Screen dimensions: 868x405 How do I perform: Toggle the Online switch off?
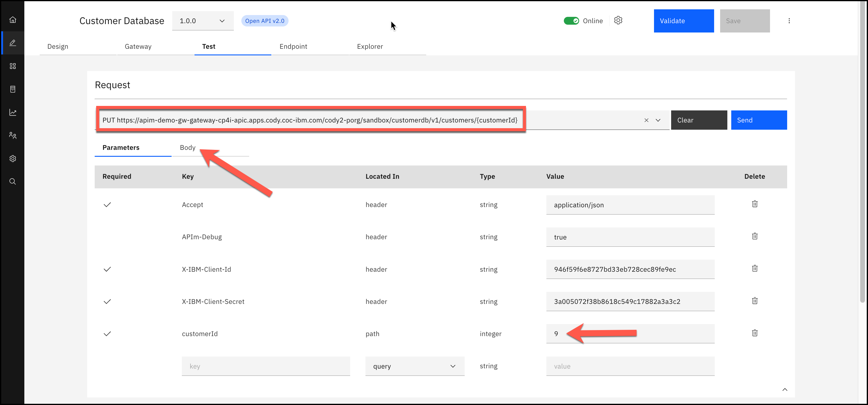(x=571, y=21)
